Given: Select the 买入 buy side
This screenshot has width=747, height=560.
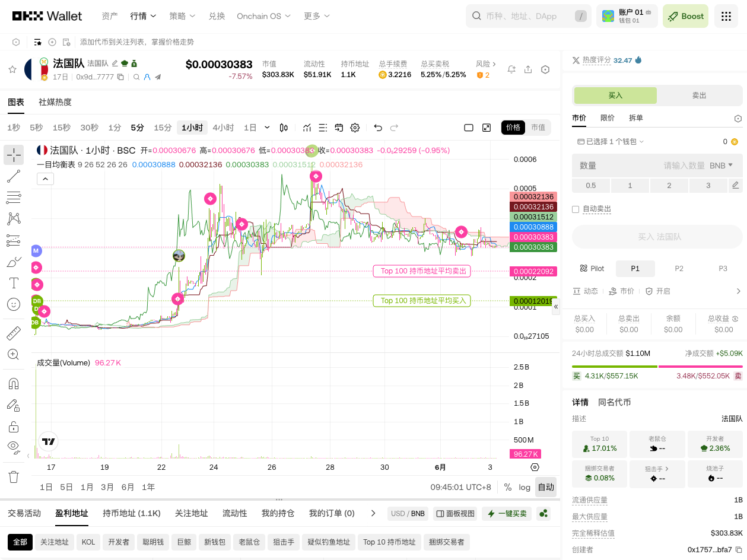Looking at the screenshot, I should [x=615, y=96].
